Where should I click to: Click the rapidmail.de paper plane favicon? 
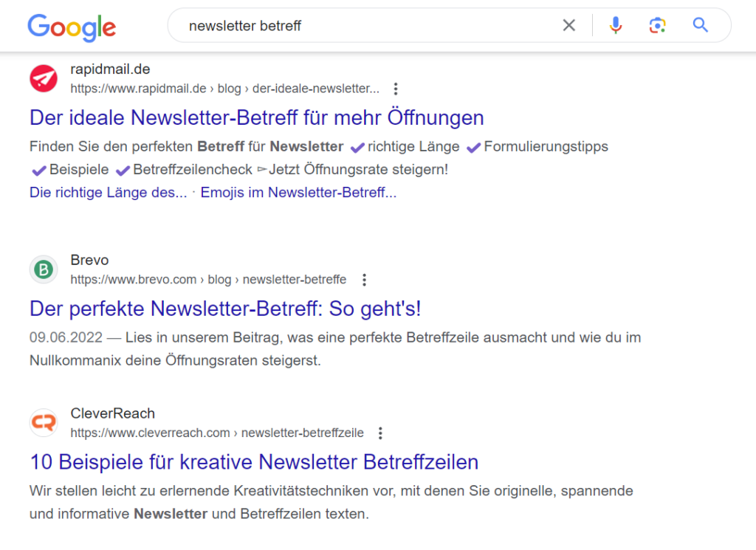pyautogui.click(x=44, y=78)
